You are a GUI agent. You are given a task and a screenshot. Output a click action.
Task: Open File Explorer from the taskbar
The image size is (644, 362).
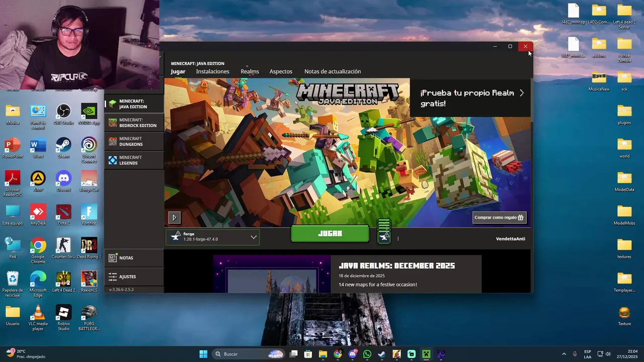click(323, 354)
